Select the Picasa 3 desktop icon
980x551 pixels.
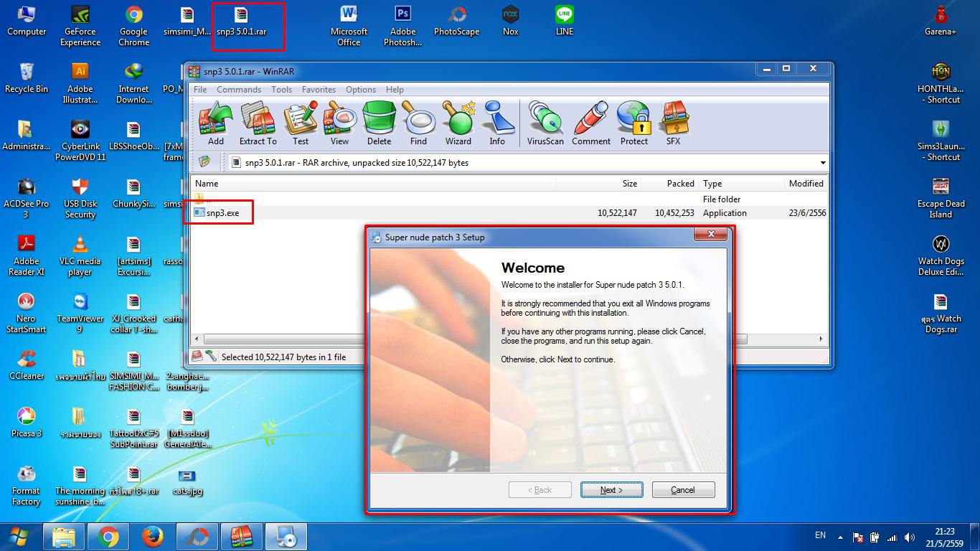(x=27, y=423)
